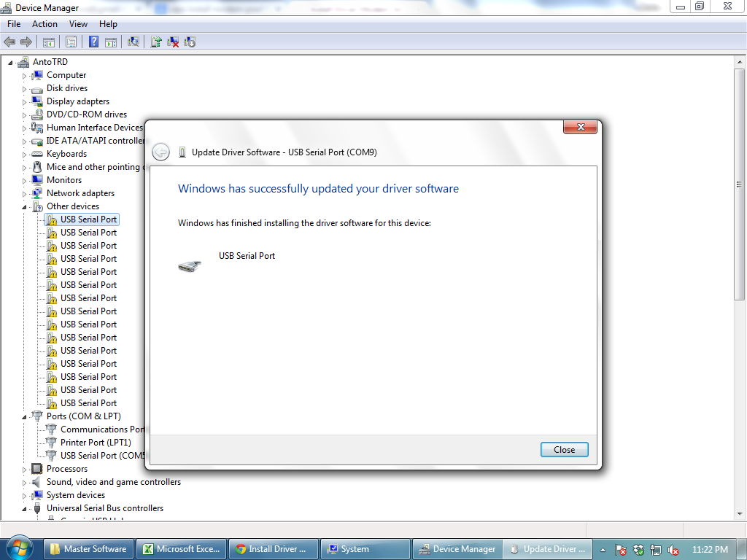Viewport: 747px width, 560px height.
Task: Open the View menu
Action: [x=78, y=24]
